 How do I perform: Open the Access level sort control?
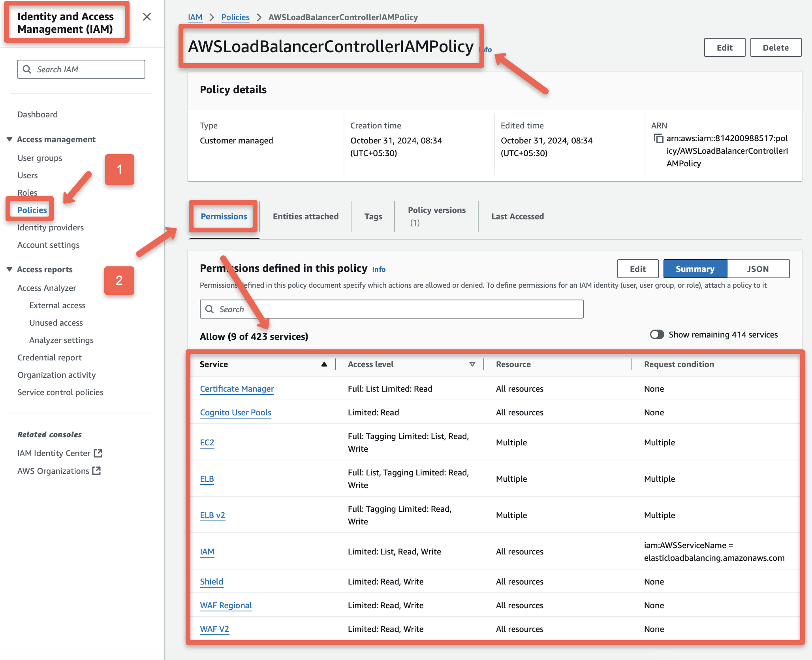tap(472, 364)
